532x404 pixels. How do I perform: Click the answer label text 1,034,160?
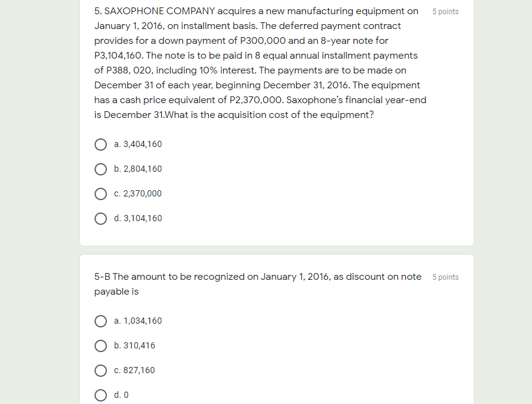[143, 321]
